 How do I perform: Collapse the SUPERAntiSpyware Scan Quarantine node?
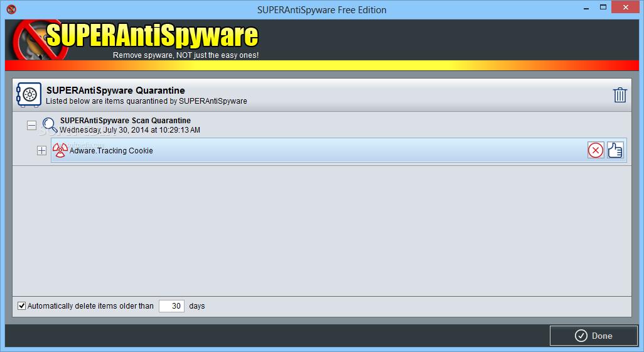pyautogui.click(x=31, y=125)
